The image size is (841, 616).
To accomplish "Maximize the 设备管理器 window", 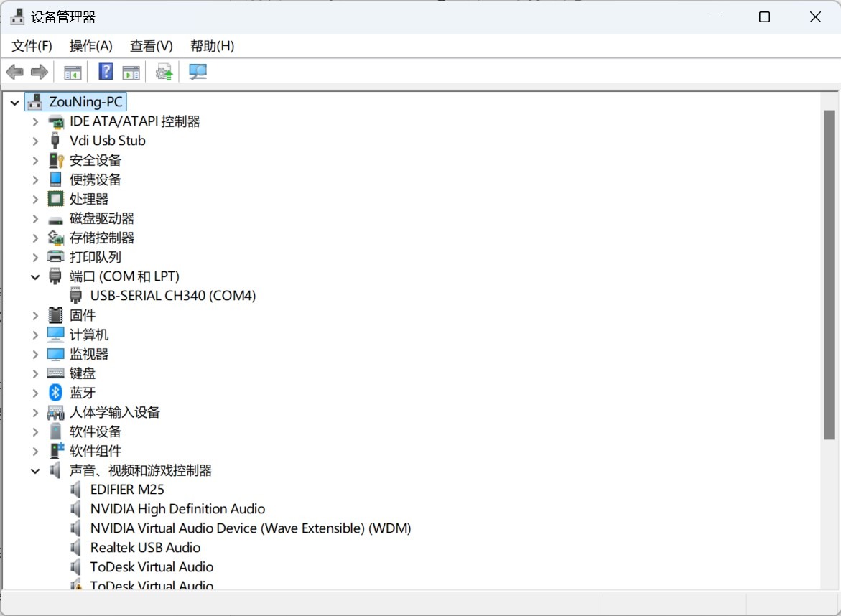I will [x=764, y=17].
